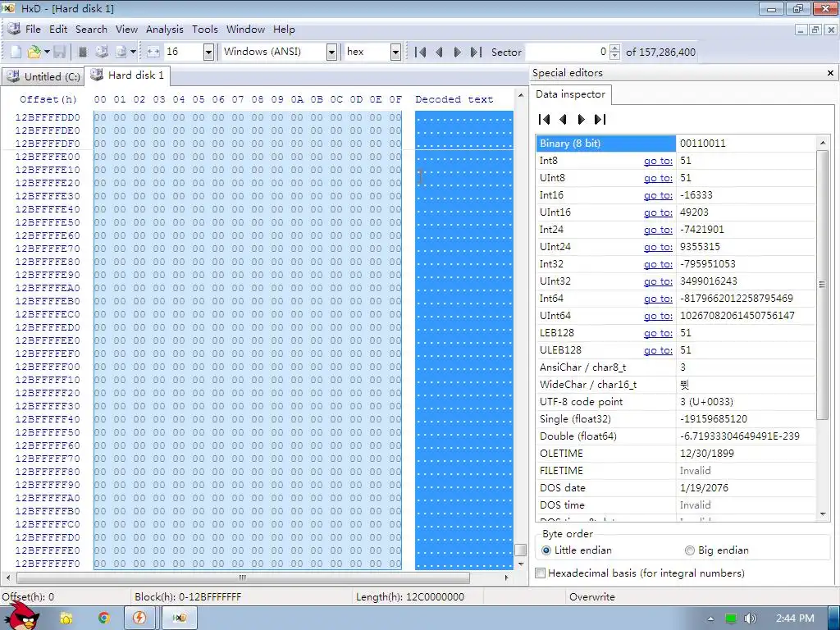The width and height of the screenshot is (840, 630).
Task: Select the Little endian radio button
Action: pos(546,550)
